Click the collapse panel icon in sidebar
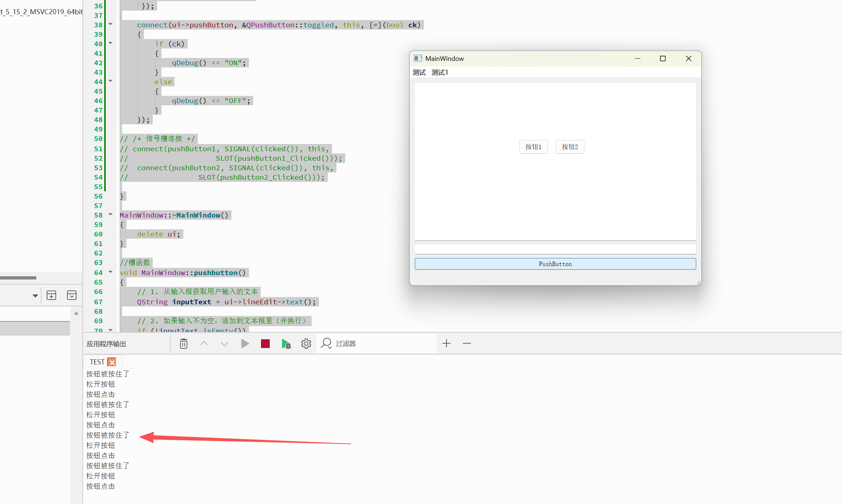The width and height of the screenshot is (842, 504). tap(72, 295)
